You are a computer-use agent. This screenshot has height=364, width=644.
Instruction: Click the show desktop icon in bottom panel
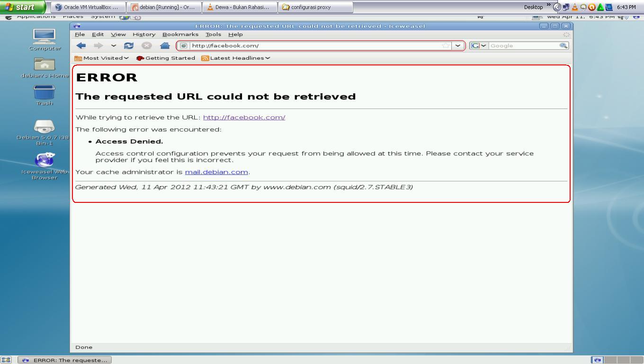[6, 360]
